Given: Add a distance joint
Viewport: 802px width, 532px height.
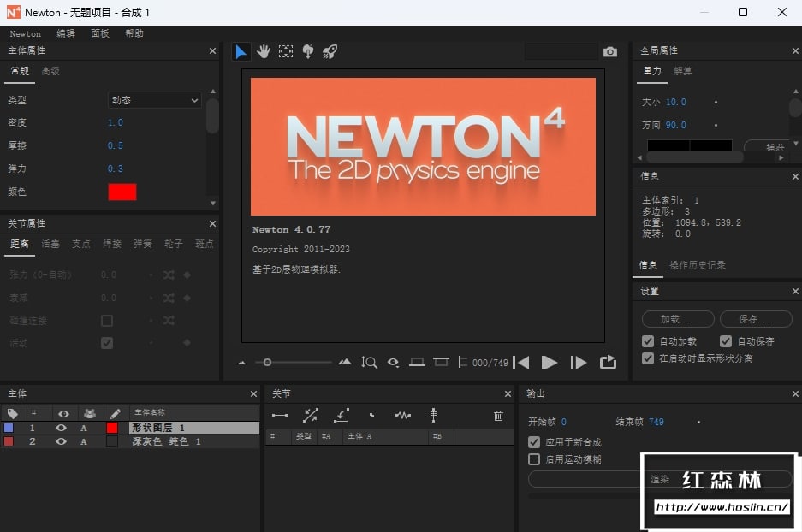Looking at the screenshot, I should coord(280,416).
